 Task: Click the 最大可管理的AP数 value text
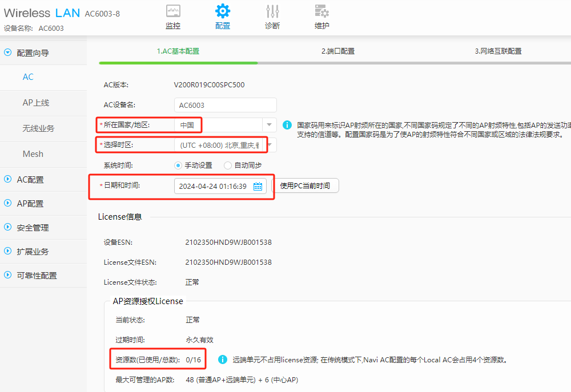(242, 380)
